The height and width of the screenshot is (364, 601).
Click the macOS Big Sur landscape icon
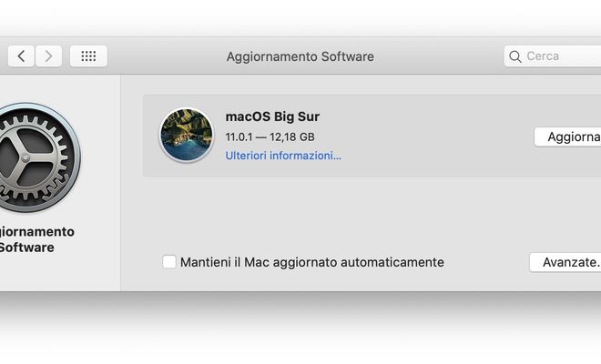(x=187, y=135)
